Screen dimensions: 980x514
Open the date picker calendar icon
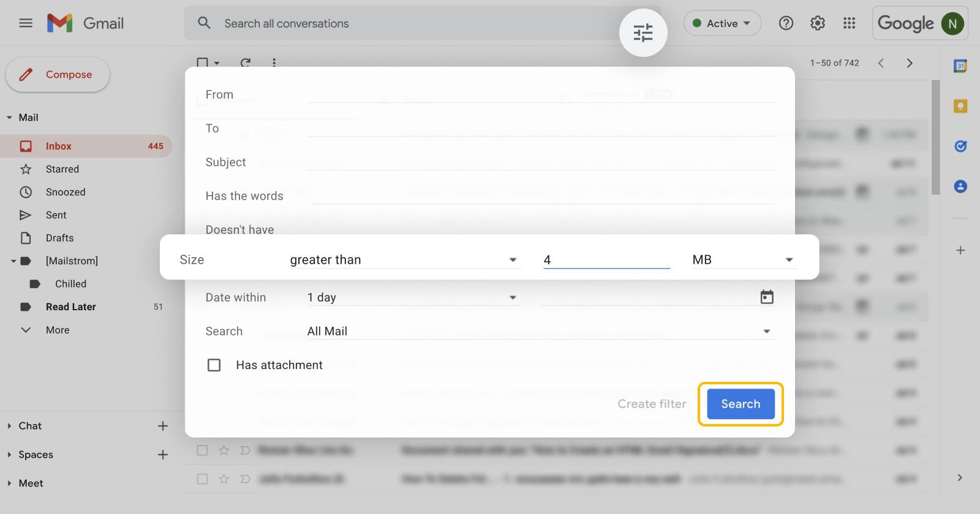click(767, 297)
